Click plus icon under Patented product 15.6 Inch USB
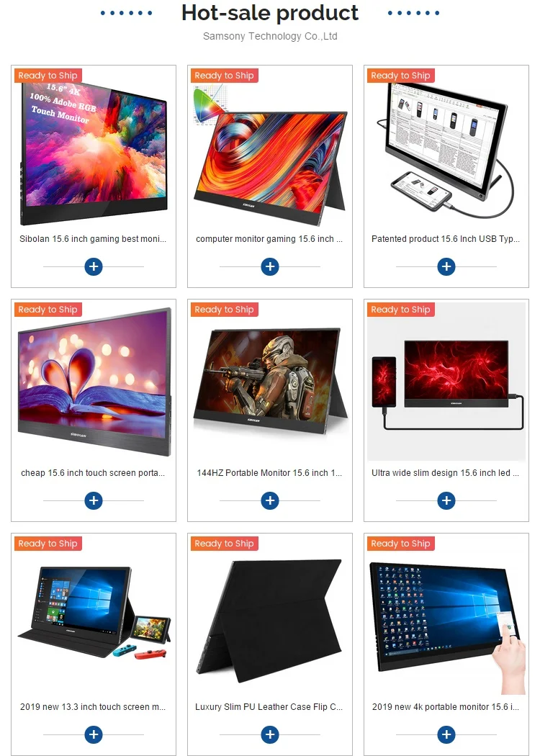Screen dimensions: 540x756 (x=446, y=266)
